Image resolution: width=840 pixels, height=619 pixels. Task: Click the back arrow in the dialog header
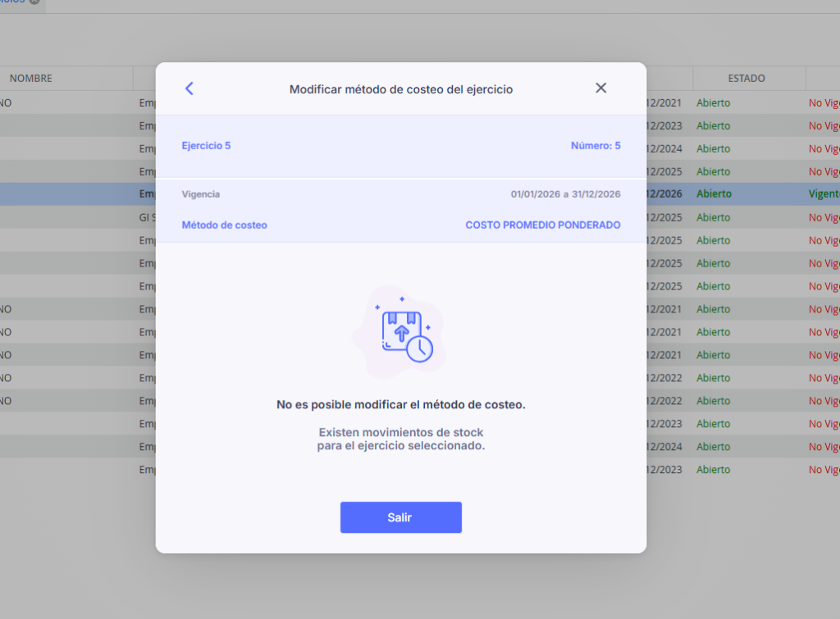(x=189, y=89)
